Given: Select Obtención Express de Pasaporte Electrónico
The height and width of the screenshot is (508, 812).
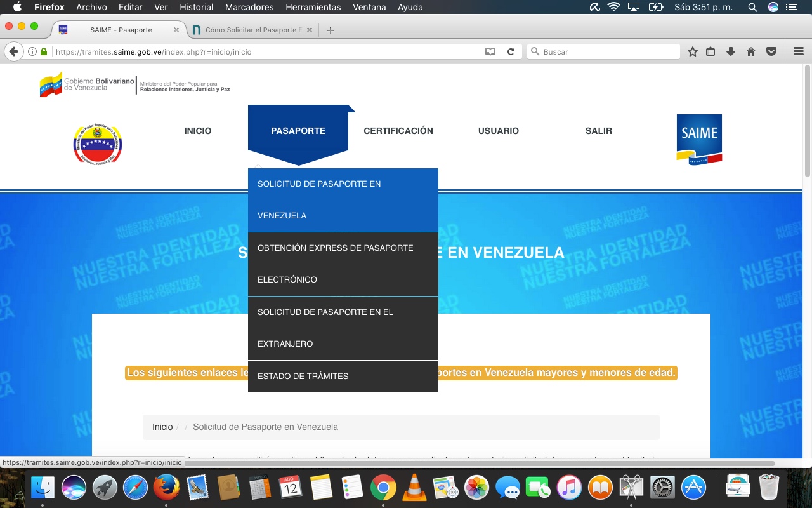Looking at the screenshot, I should (x=343, y=264).
